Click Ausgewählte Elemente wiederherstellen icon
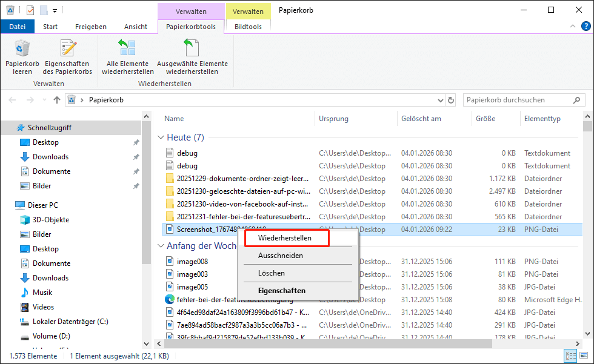594x364 pixels. (192, 49)
